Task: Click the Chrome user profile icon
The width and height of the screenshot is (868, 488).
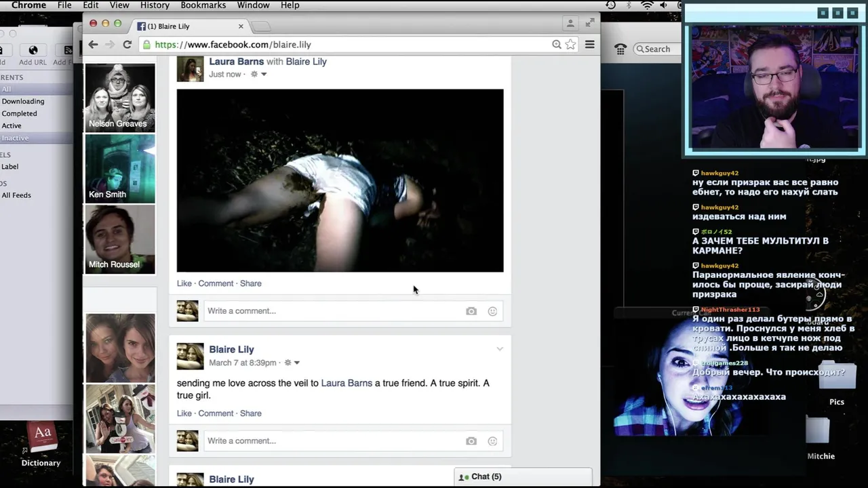Action: tap(570, 23)
